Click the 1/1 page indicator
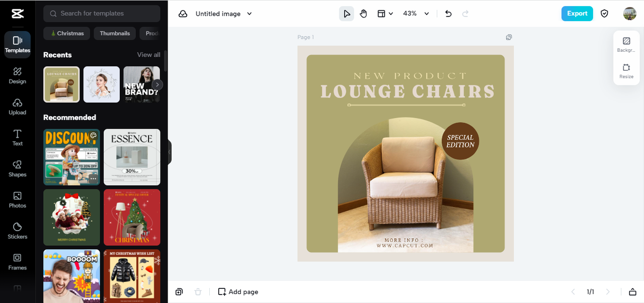 point(590,292)
